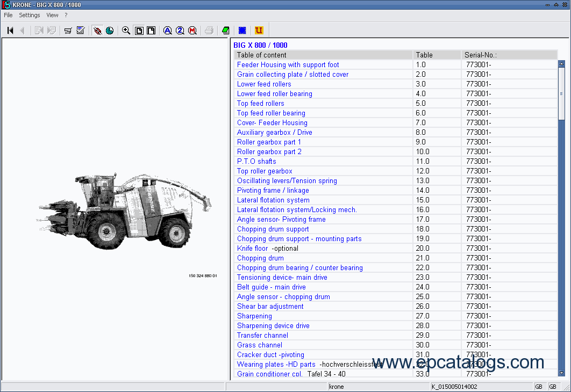Select 'Sharpening' table 27.0 entry
Viewport: 571px width, 392px height.
click(x=254, y=316)
